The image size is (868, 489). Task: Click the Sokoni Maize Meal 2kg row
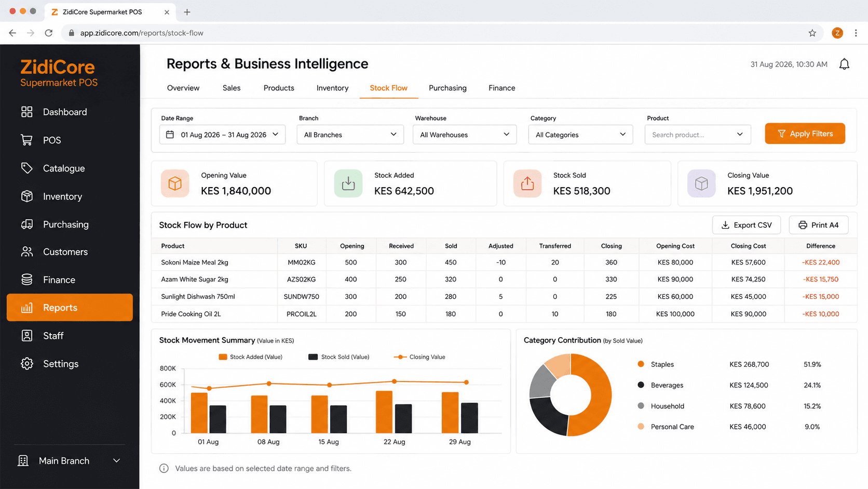pyautogui.click(x=504, y=262)
